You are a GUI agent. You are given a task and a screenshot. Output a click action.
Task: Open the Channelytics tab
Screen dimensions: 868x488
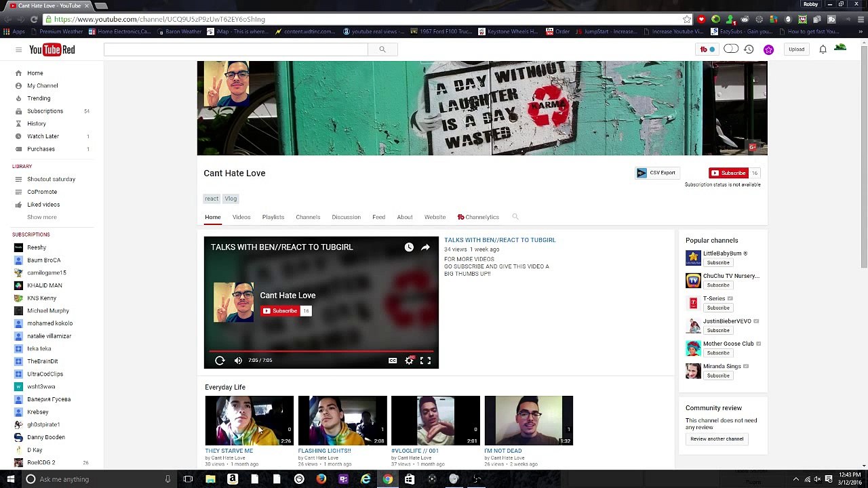(478, 217)
